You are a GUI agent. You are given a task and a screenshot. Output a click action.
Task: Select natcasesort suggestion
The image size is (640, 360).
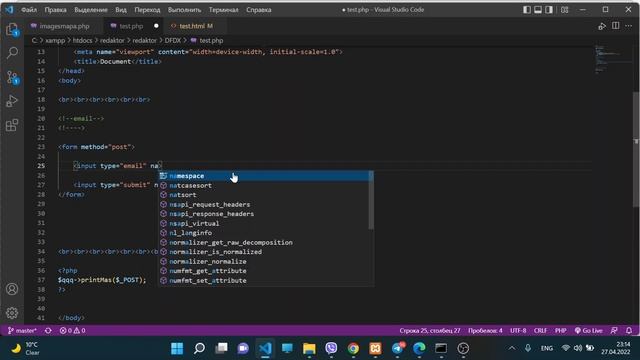(264, 185)
